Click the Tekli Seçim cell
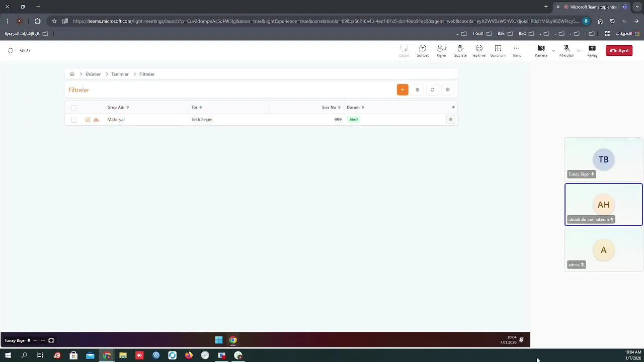644x362 pixels. coord(202,120)
